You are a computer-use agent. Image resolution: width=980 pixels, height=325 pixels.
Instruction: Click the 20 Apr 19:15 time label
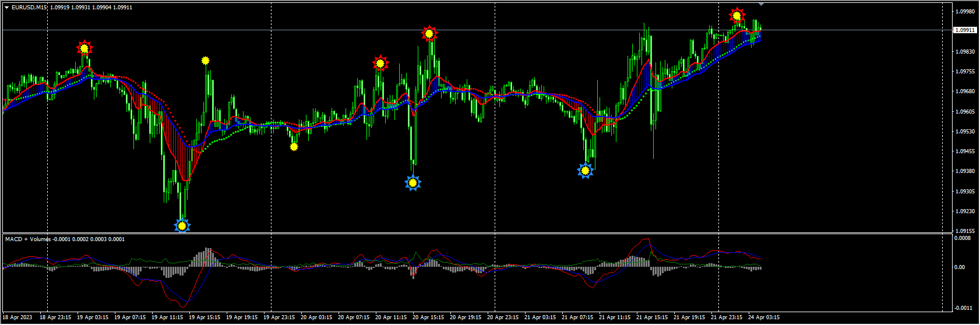466,317
